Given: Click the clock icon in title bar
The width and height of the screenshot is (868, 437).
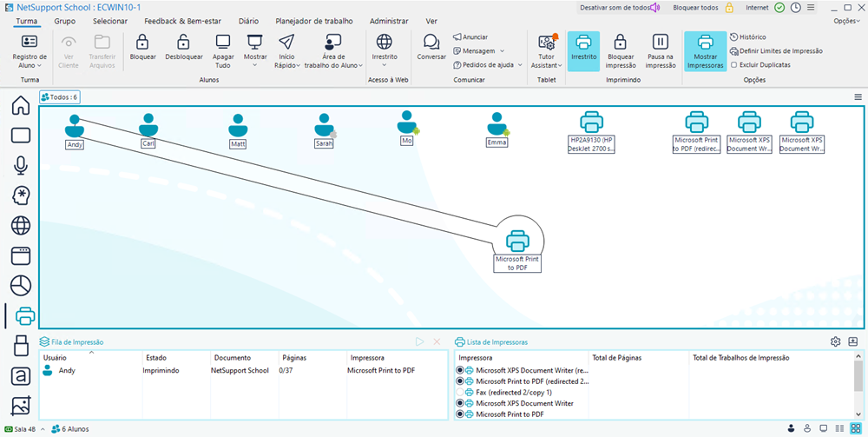Looking at the screenshot, I should click(x=795, y=8).
